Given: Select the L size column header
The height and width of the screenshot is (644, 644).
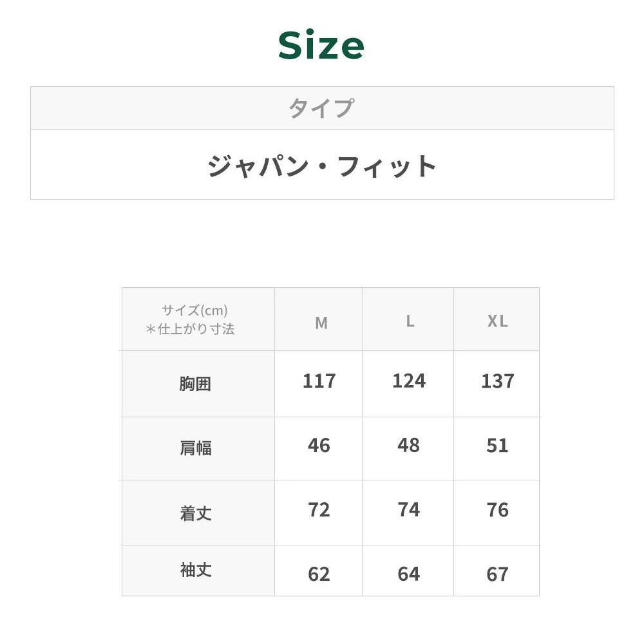Looking at the screenshot, I should click(410, 321).
